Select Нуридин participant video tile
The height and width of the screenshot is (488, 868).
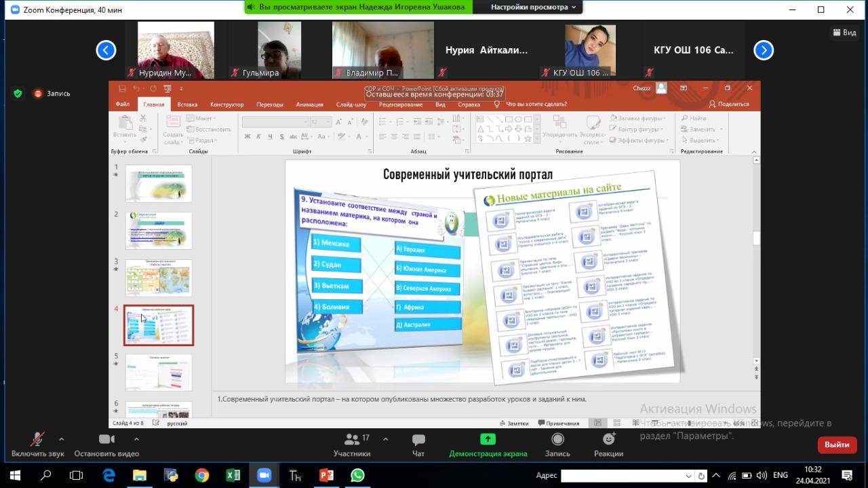[176, 50]
